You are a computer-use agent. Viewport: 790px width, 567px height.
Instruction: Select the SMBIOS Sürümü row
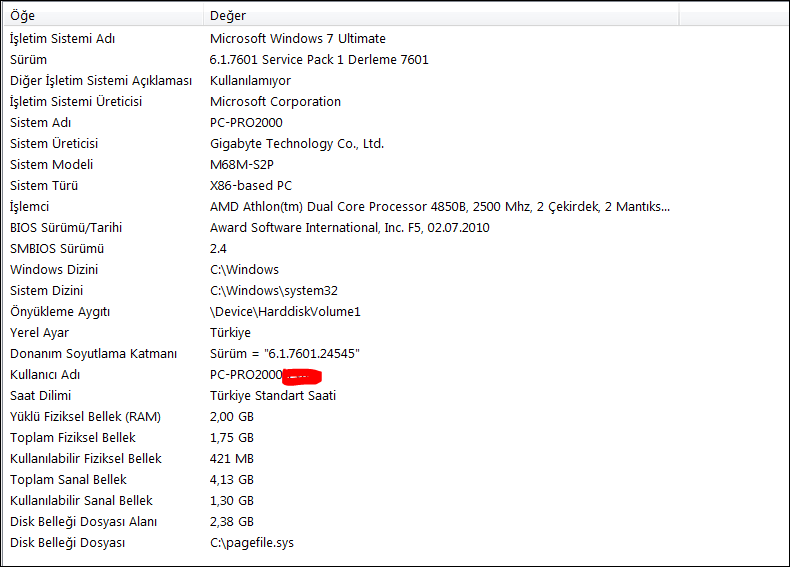(57, 248)
